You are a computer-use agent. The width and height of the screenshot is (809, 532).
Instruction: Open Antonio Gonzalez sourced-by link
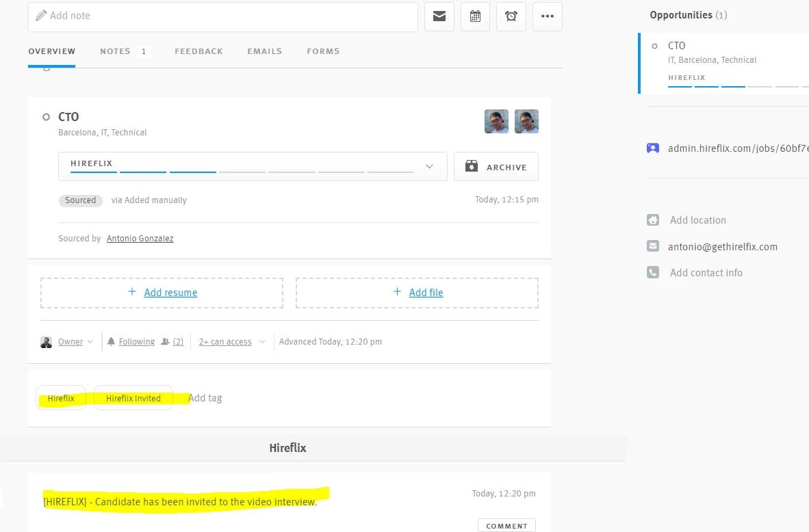tap(140, 238)
